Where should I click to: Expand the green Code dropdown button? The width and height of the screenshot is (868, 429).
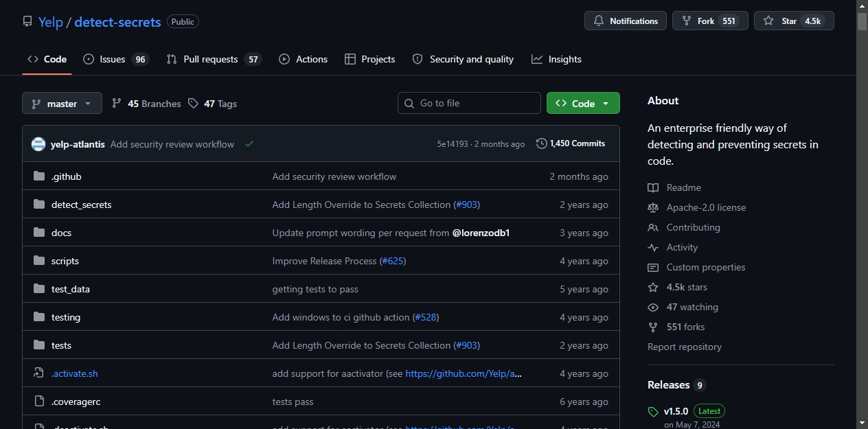[x=583, y=103]
